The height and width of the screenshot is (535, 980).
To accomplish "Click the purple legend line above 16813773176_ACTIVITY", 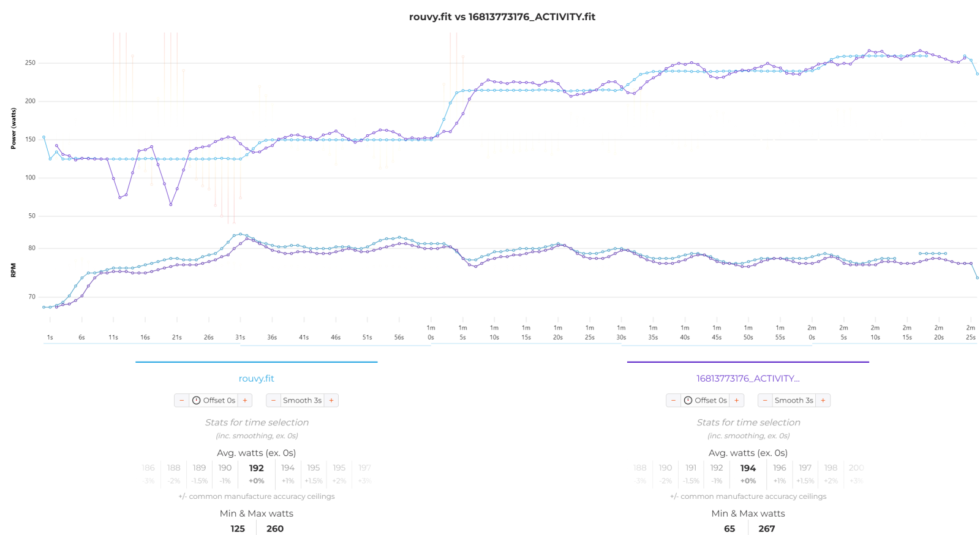I will (748, 362).
